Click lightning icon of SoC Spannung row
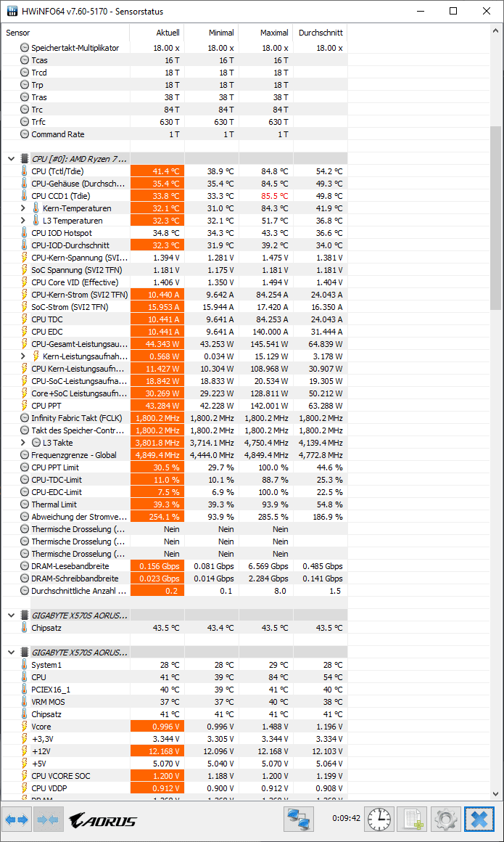This screenshot has width=504, height=842. click(24, 270)
